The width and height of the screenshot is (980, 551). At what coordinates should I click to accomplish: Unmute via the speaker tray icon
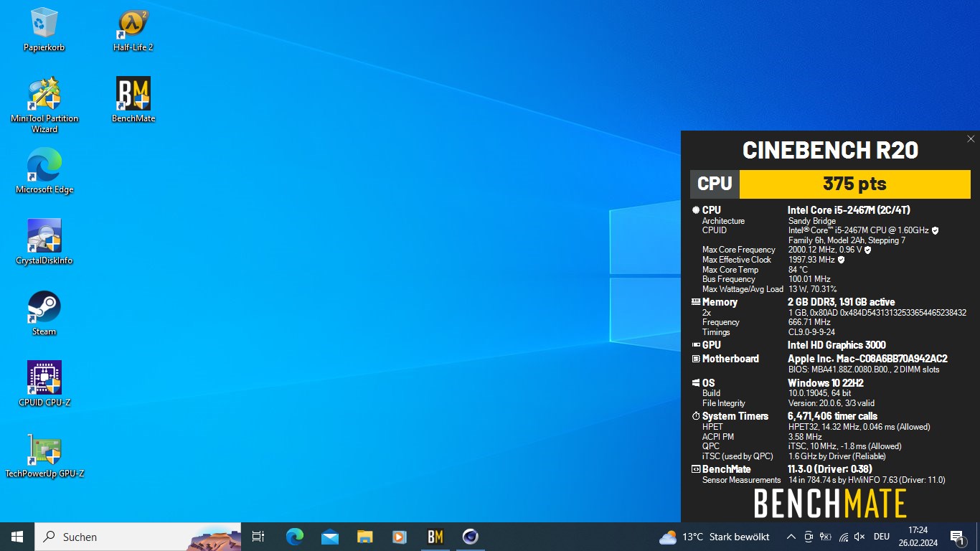(859, 537)
